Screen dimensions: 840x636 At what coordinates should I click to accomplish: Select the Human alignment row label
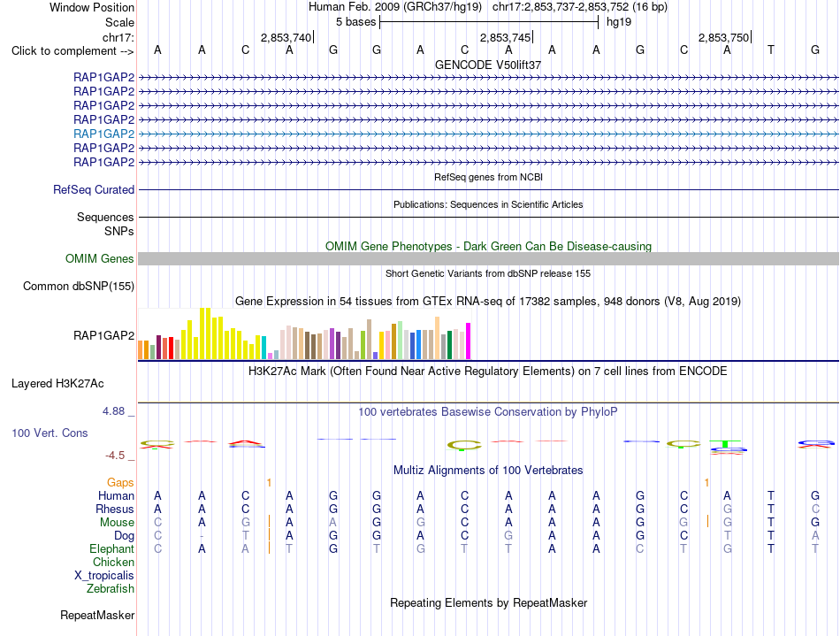point(116,495)
